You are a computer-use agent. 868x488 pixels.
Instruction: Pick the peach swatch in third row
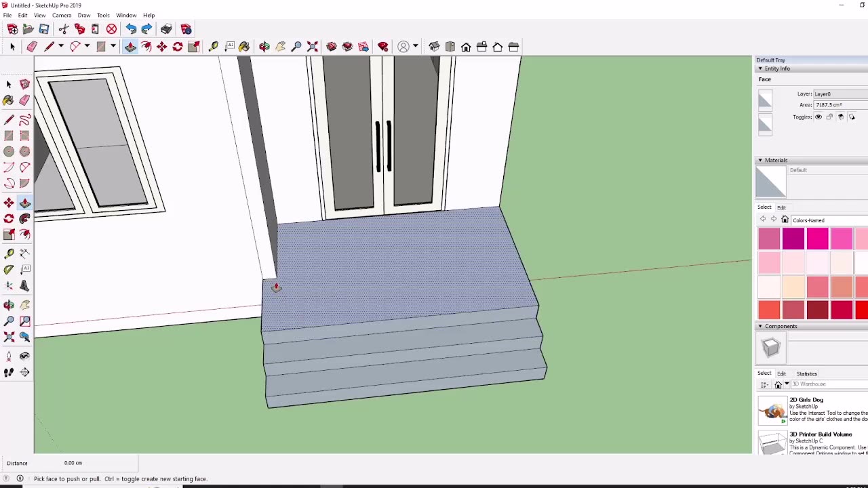point(793,287)
